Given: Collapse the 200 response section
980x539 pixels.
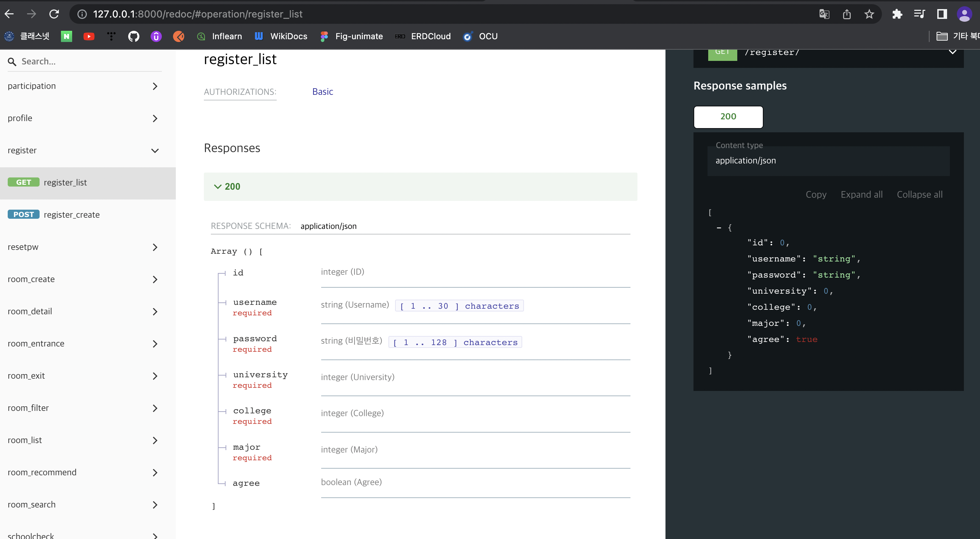Looking at the screenshot, I should (227, 187).
